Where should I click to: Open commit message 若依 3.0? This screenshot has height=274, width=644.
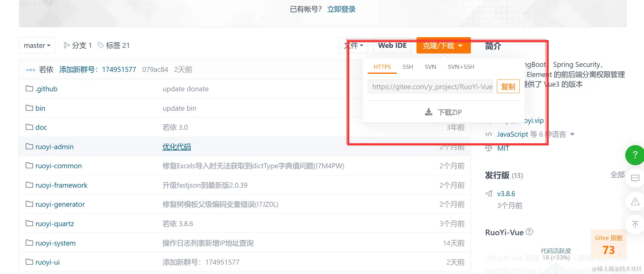[x=175, y=127]
